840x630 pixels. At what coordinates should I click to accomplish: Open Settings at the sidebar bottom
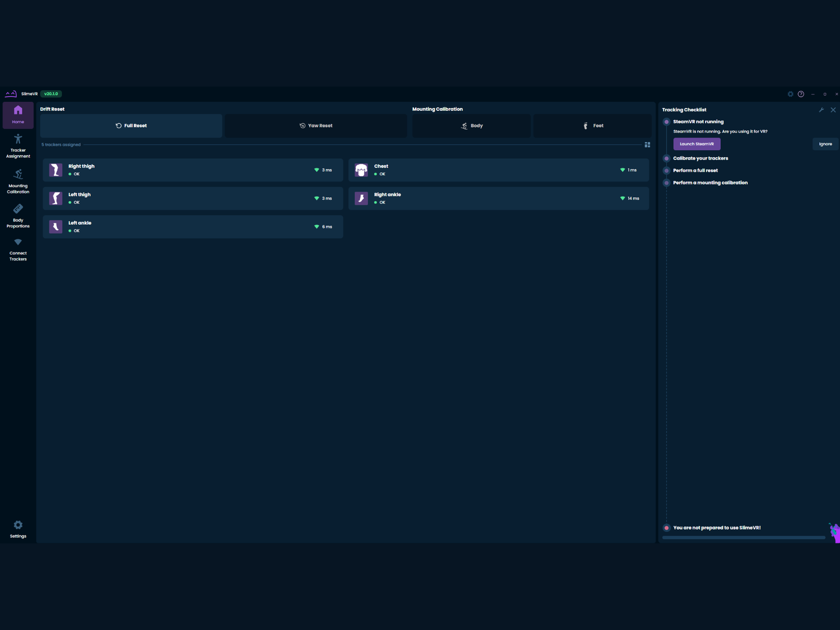(x=18, y=529)
